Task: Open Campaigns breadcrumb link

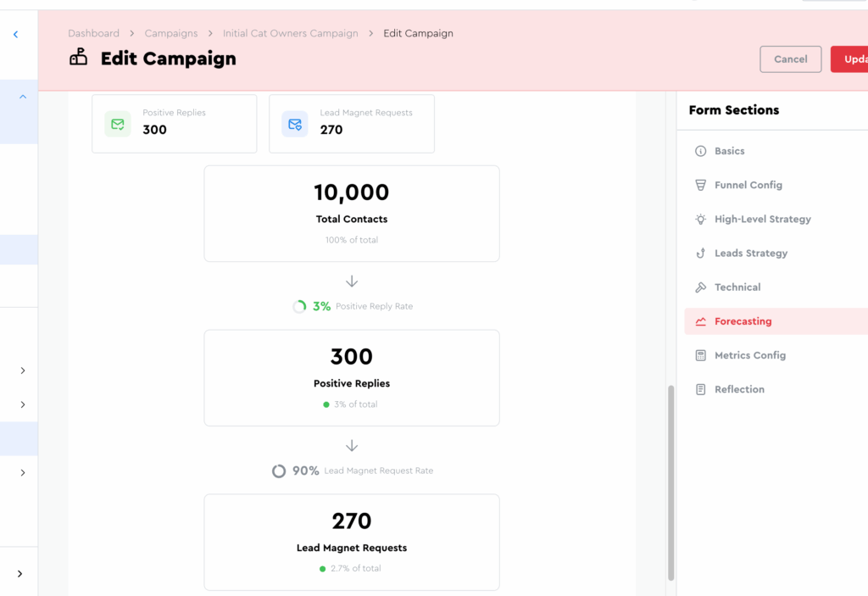Action: pos(171,33)
